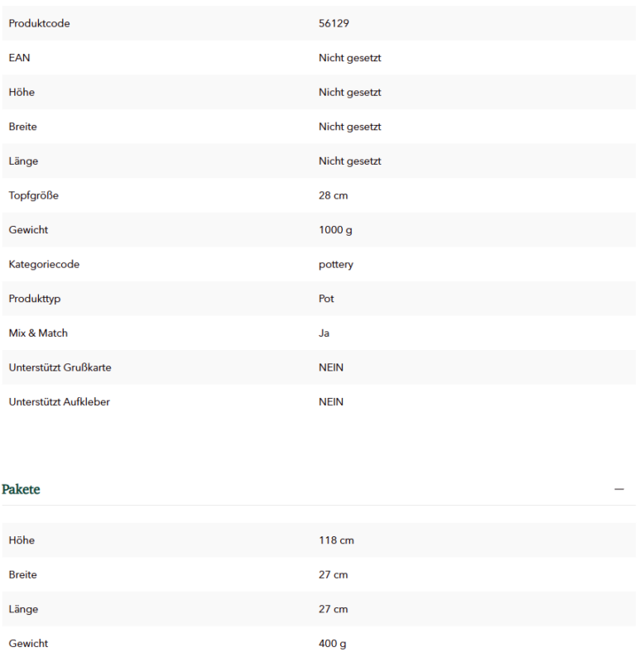Select the Topfgröße value 28 cm

[x=334, y=195]
